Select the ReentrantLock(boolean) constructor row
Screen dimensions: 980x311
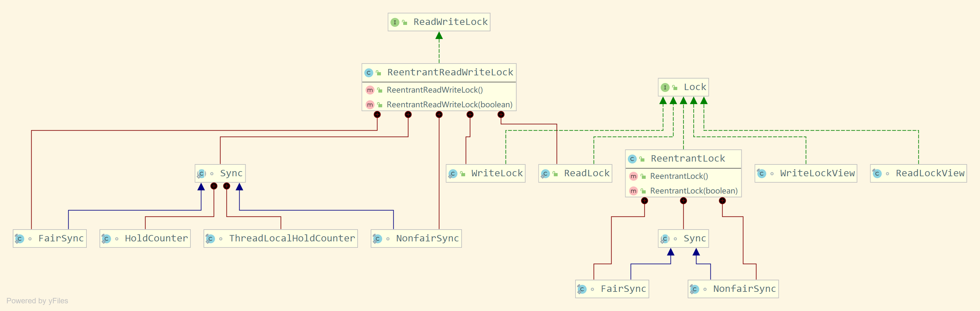click(693, 191)
